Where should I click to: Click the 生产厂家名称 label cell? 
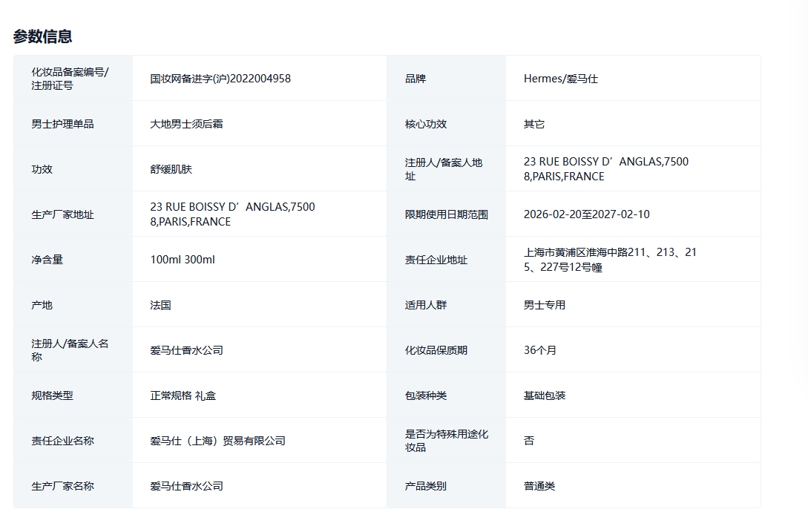coord(62,486)
